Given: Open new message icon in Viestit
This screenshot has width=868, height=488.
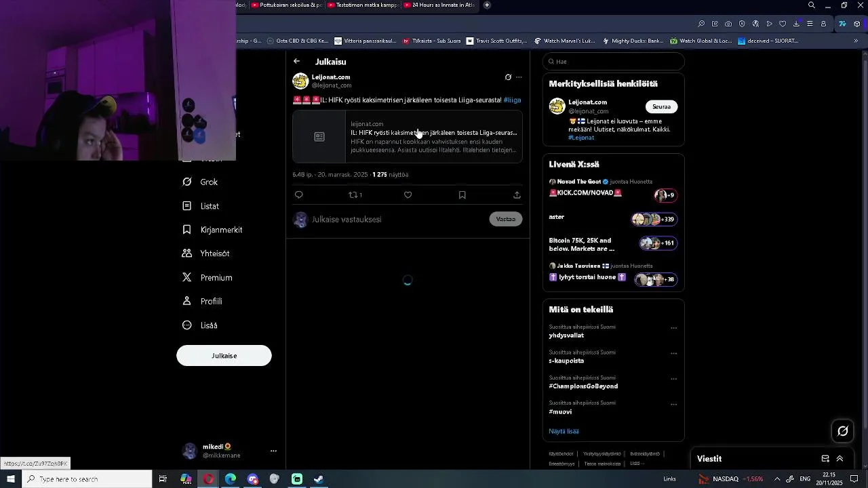Looking at the screenshot, I should (825, 459).
